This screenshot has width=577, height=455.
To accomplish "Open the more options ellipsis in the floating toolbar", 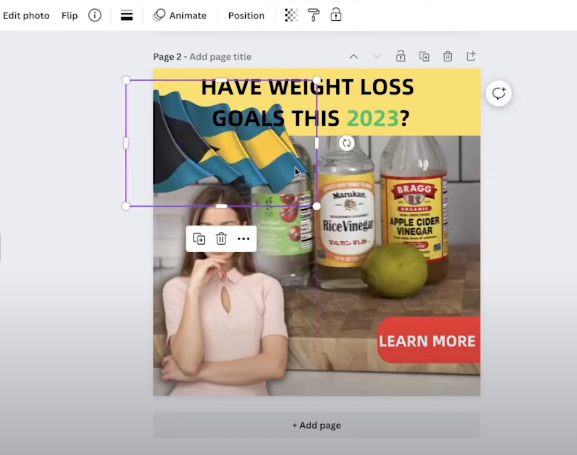I will 244,239.
